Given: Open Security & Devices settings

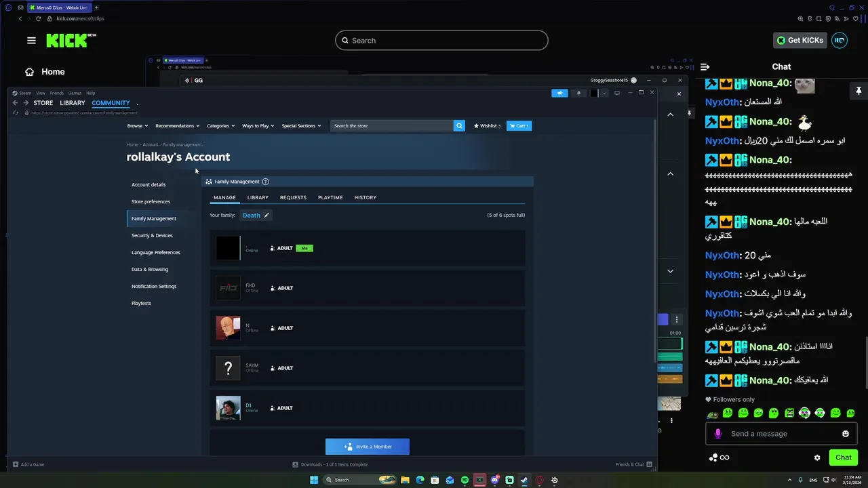Looking at the screenshot, I should tap(152, 235).
